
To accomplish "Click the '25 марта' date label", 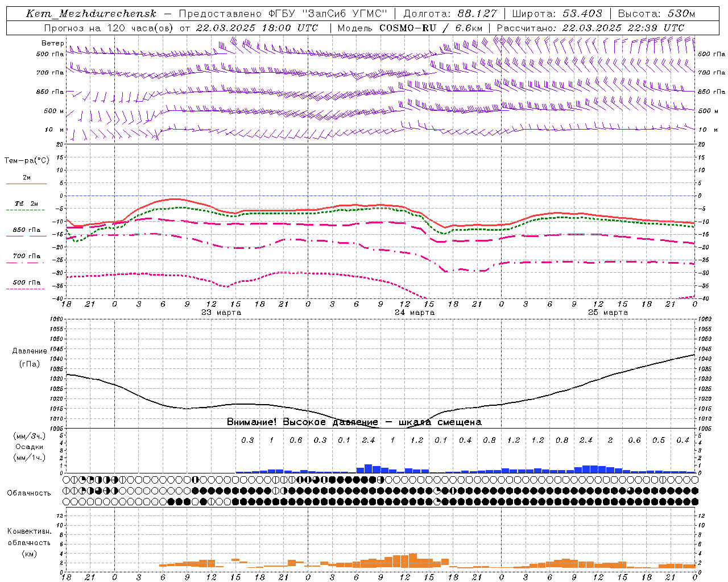I will point(608,313).
